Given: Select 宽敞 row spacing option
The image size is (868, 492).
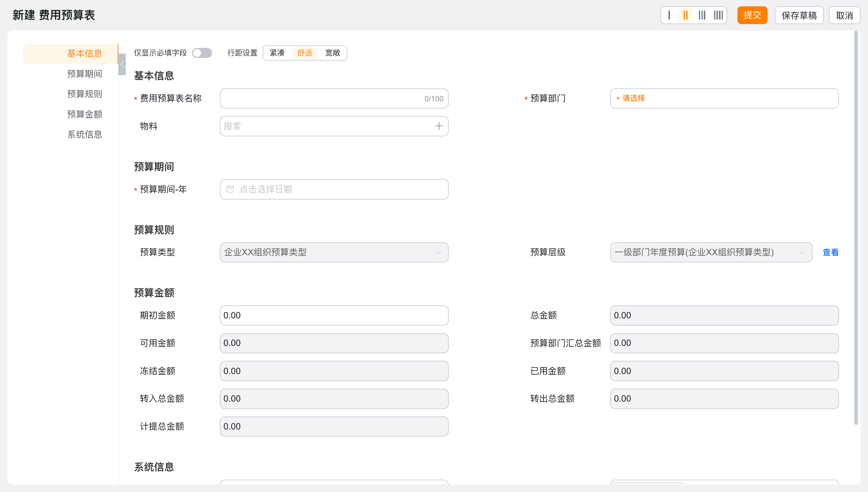Looking at the screenshot, I should [x=332, y=53].
